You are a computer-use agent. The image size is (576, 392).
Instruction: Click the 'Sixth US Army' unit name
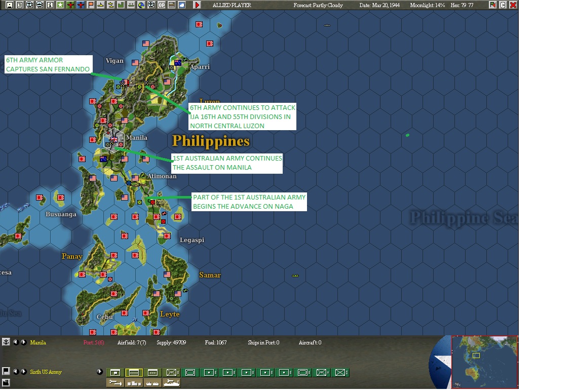coord(46,372)
